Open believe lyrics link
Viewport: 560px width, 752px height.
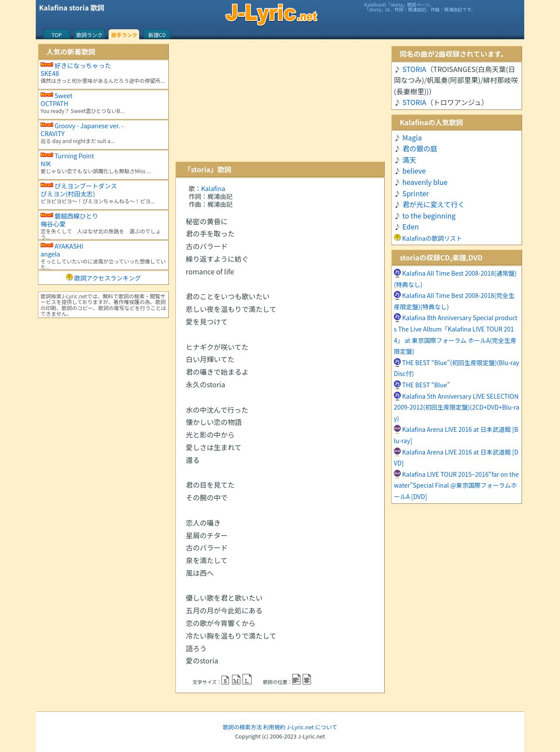(x=414, y=171)
